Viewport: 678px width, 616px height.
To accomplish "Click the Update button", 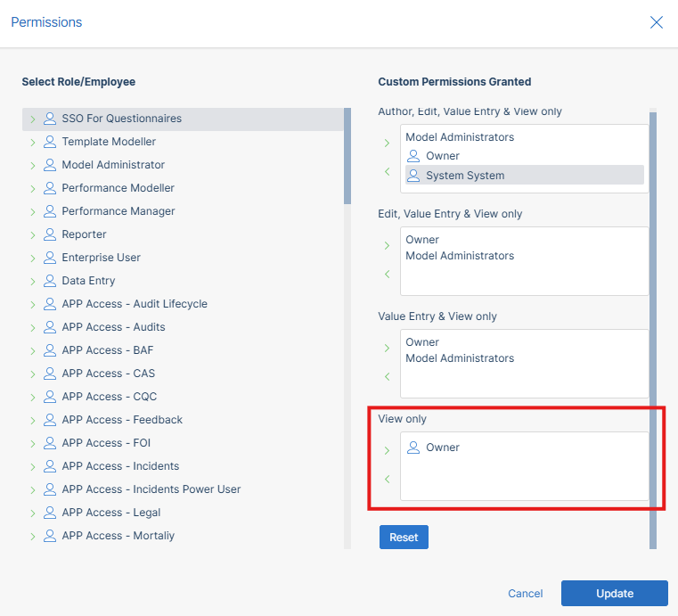I will pos(615,593).
